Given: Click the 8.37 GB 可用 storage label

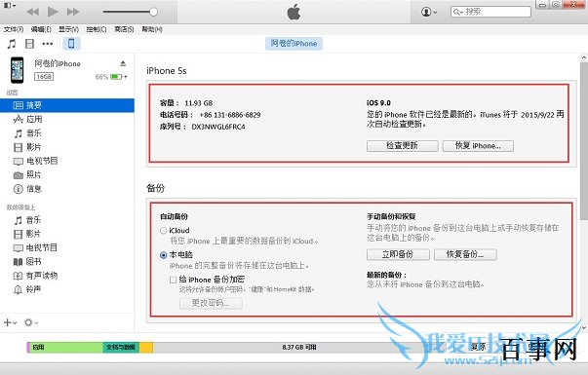Looking at the screenshot, I should point(299,348).
